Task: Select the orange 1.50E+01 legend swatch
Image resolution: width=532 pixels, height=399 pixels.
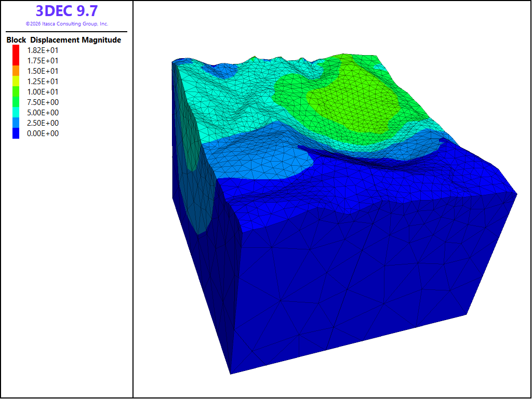Action: click(16, 71)
